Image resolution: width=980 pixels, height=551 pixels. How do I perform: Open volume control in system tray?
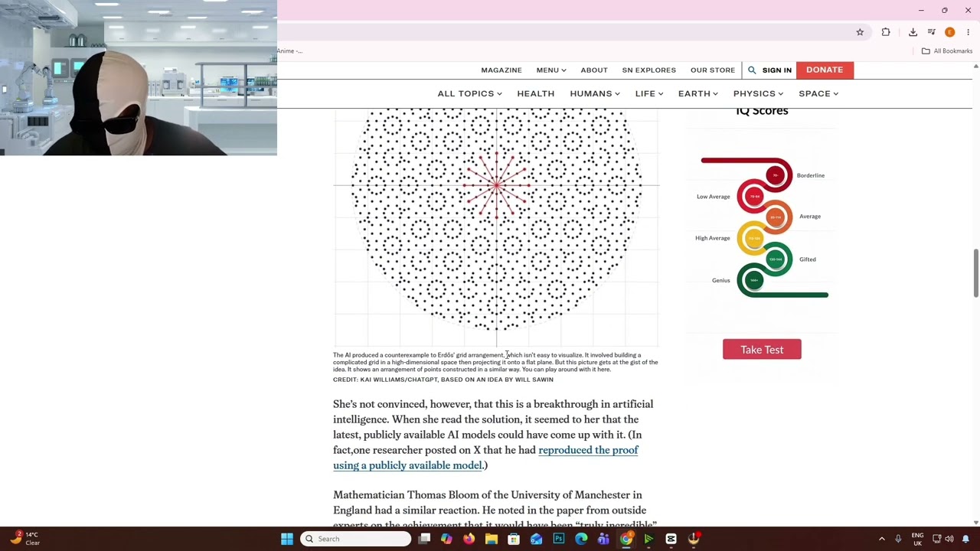click(x=949, y=539)
